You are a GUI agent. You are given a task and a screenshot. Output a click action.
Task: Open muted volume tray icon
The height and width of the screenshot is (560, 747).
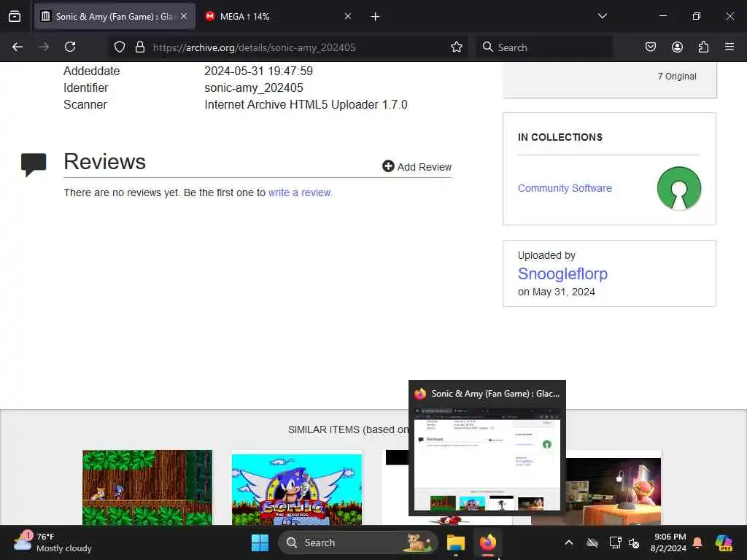634,542
